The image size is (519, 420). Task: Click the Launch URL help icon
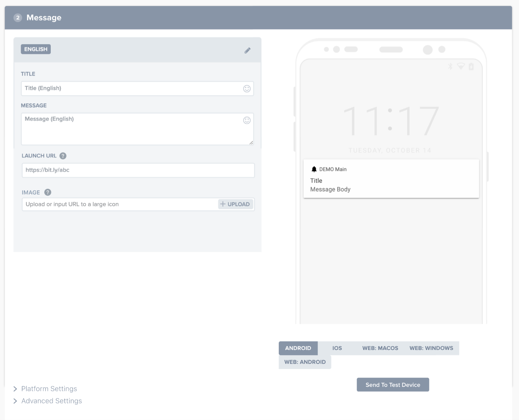click(x=63, y=156)
